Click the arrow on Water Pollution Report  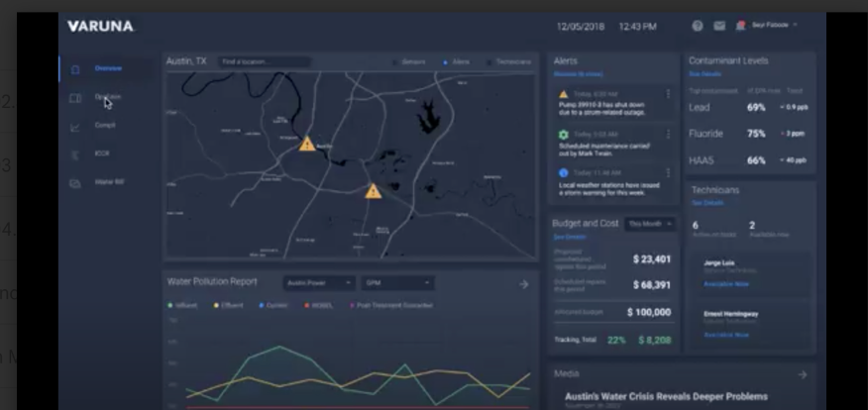(524, 284)
